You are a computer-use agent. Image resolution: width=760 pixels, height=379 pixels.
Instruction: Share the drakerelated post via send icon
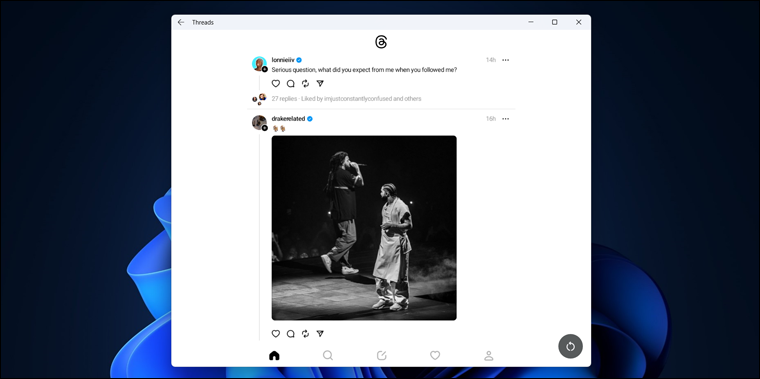tap(320, 333)
